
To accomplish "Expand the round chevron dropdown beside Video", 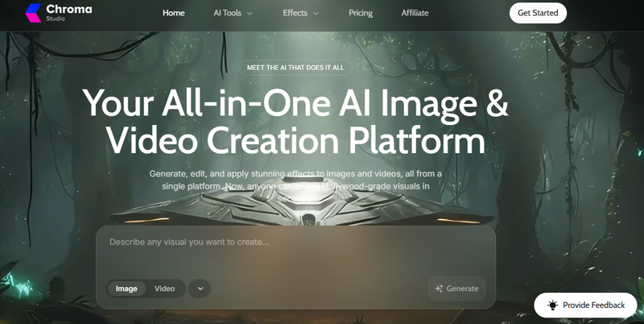I will pyautogui.click(x=200, y=289).
